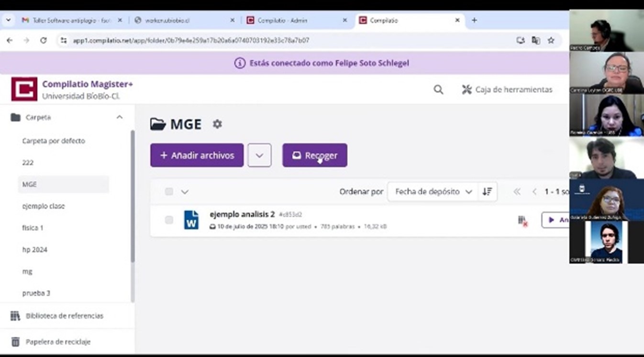Select the MGE folder in sidebar

click(x=63, y=184)
